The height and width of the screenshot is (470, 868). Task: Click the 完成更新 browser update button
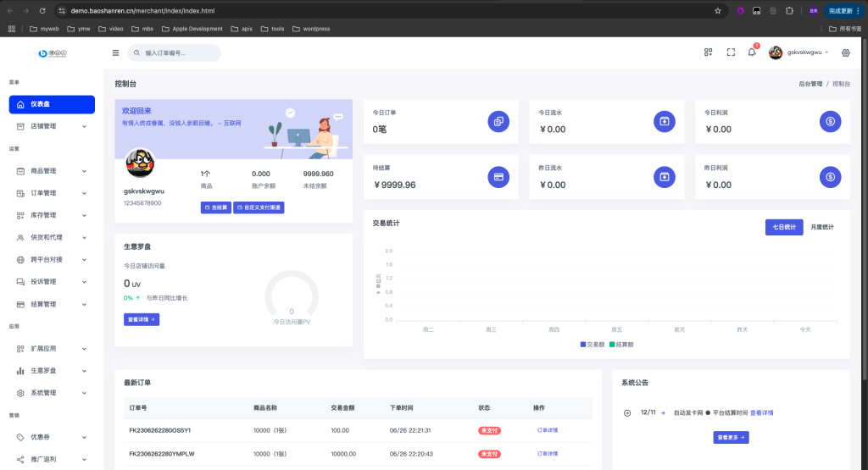[x=843, y=10]
